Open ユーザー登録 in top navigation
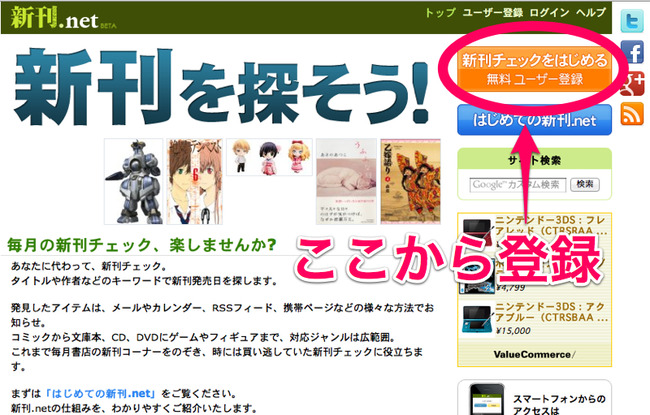 [493, 13]
